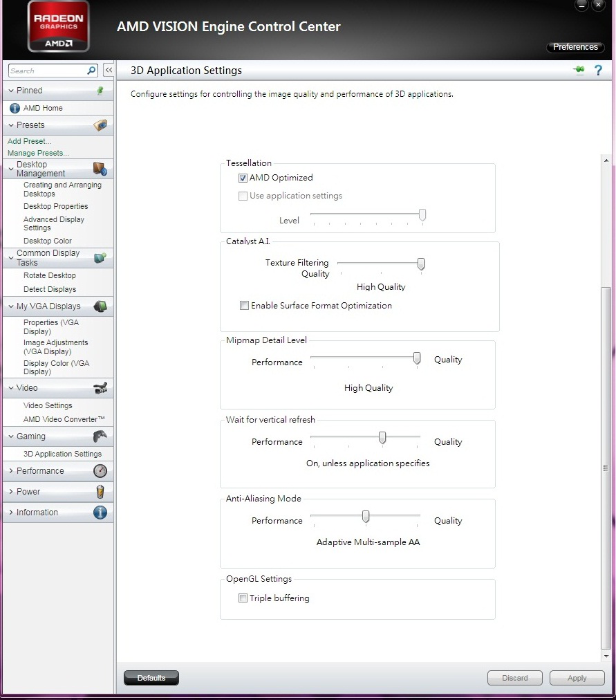
Task: Open Advanced Display Settings
Action: (x=53, y=223)
